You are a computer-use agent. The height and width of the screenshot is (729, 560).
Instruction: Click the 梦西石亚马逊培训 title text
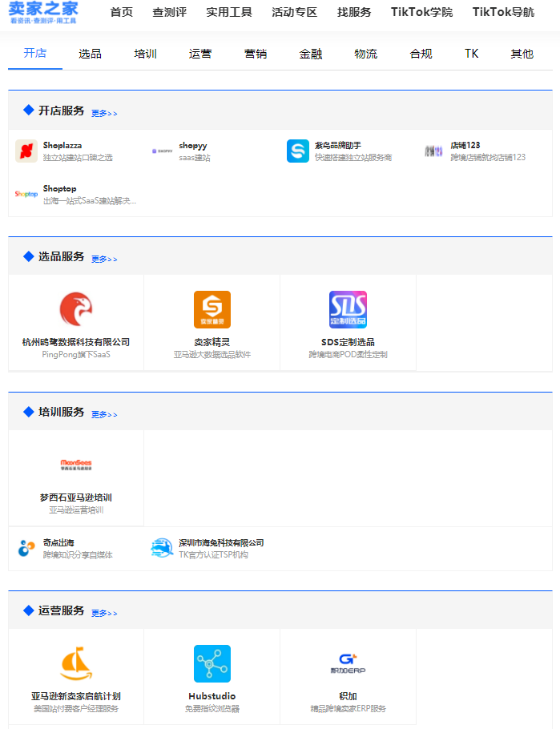[76, 497]
